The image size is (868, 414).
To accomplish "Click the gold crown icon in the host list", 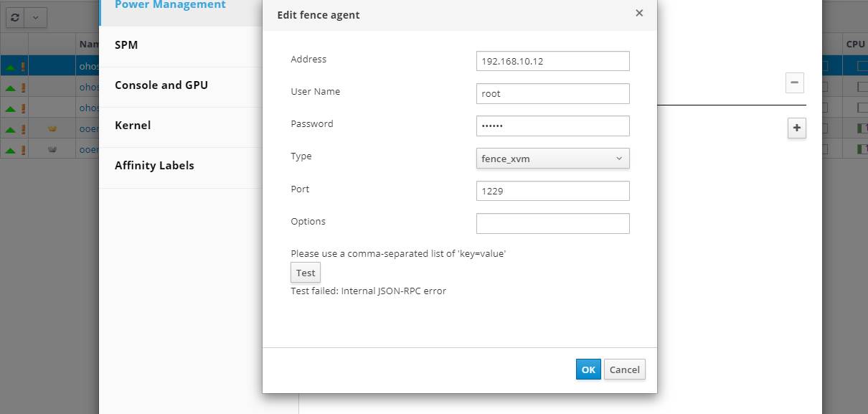I will 52,129.
